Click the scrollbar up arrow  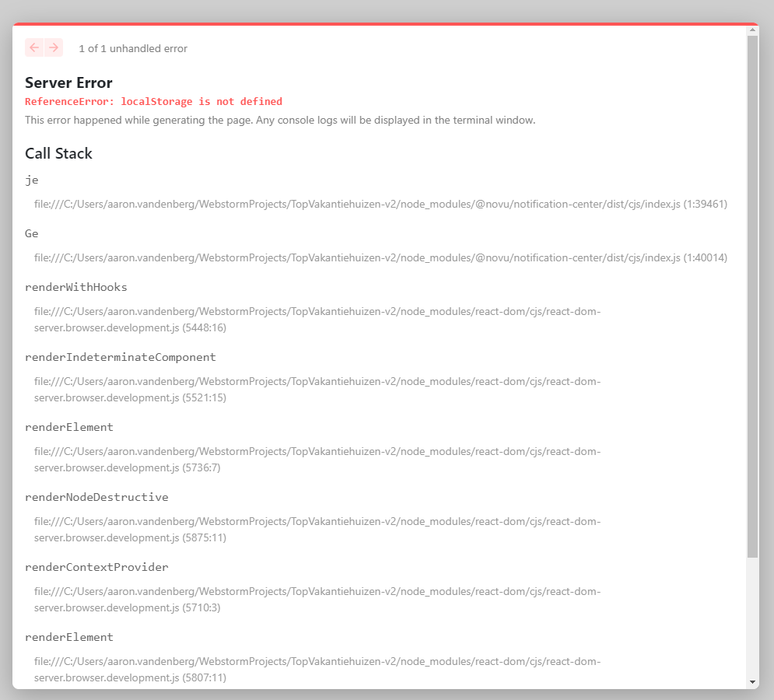752,30
